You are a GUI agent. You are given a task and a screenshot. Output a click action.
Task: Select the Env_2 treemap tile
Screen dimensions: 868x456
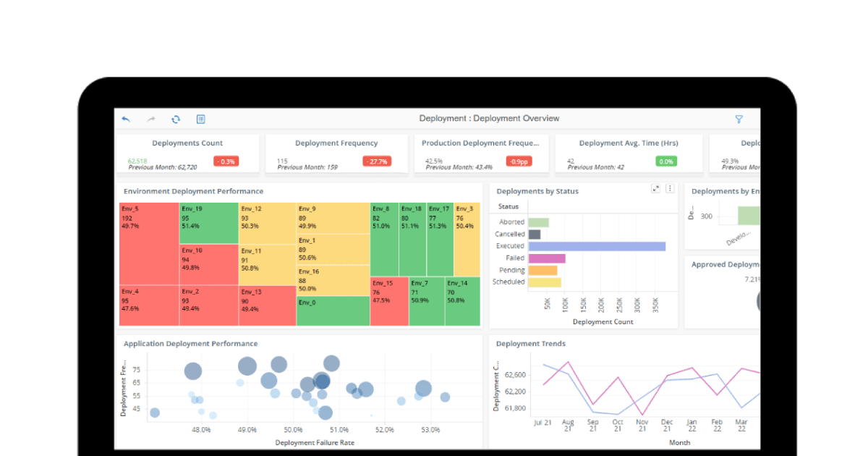[x=209, y=305]
